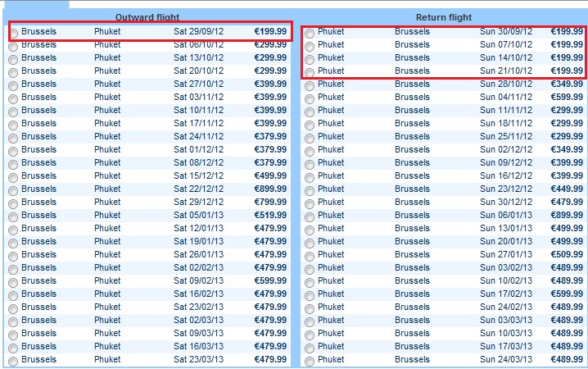Select return flight Sun 03/03/13 radio button
This screenshot has height=369, width=588.
310,322
